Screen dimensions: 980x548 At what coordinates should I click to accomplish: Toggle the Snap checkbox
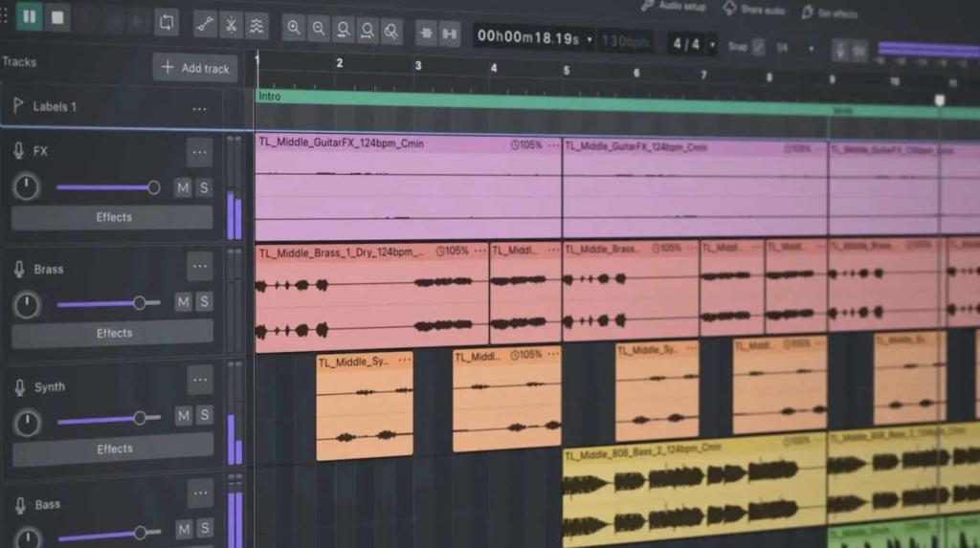point(758,47)
